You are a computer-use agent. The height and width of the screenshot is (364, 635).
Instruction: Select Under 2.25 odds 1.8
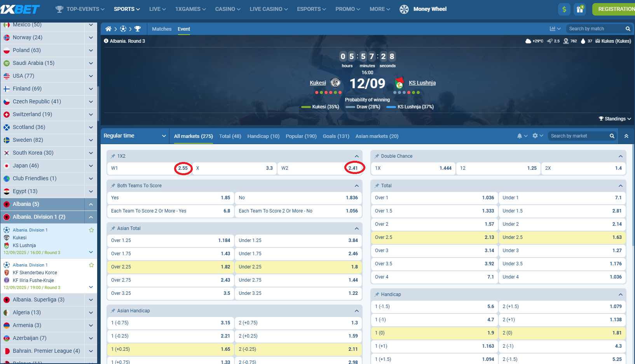pyautogui.click(x=298, y=267)
